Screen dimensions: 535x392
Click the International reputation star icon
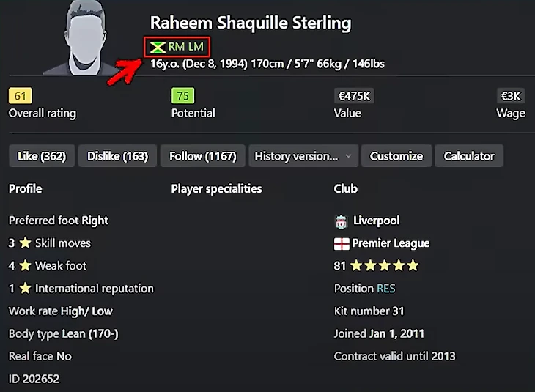point(26,289)
